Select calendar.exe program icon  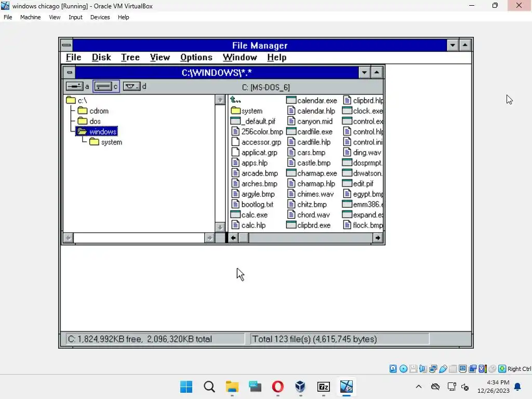[291, 100]
